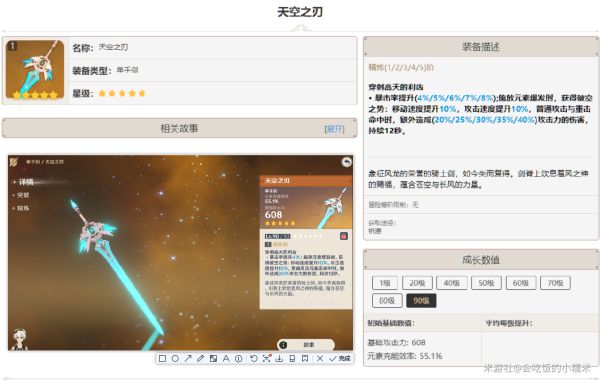600x382 pixels.
Task: Select the numbered marker tool
Action: 238,359
